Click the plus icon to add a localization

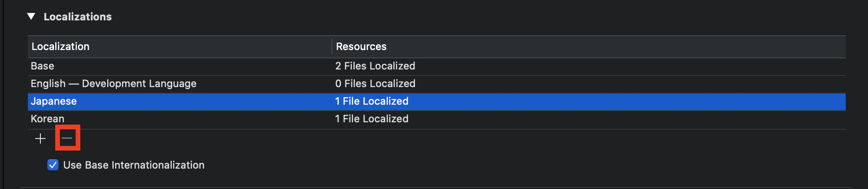coord(40,139)
